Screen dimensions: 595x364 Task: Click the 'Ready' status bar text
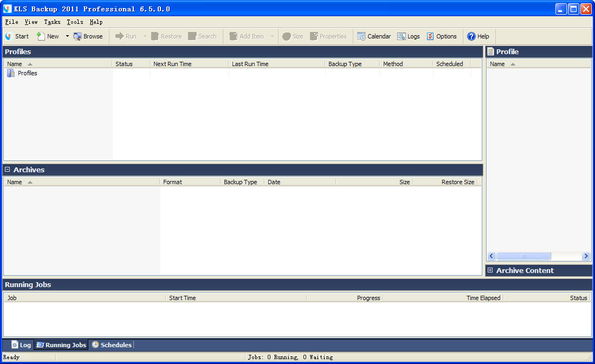pyautogui.click(x=11, y=357)
